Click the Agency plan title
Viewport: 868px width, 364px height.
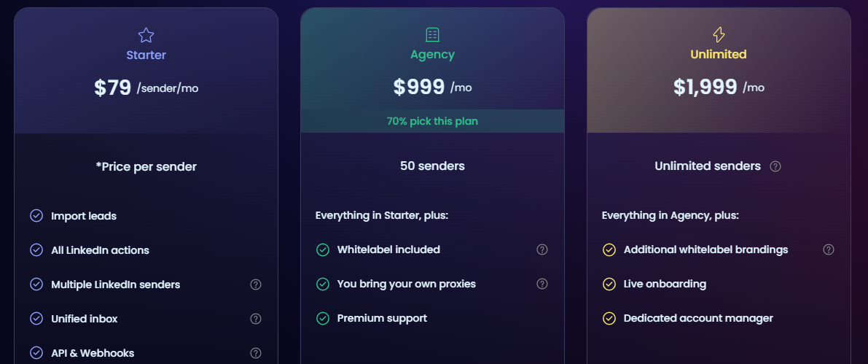coord(432,55)
